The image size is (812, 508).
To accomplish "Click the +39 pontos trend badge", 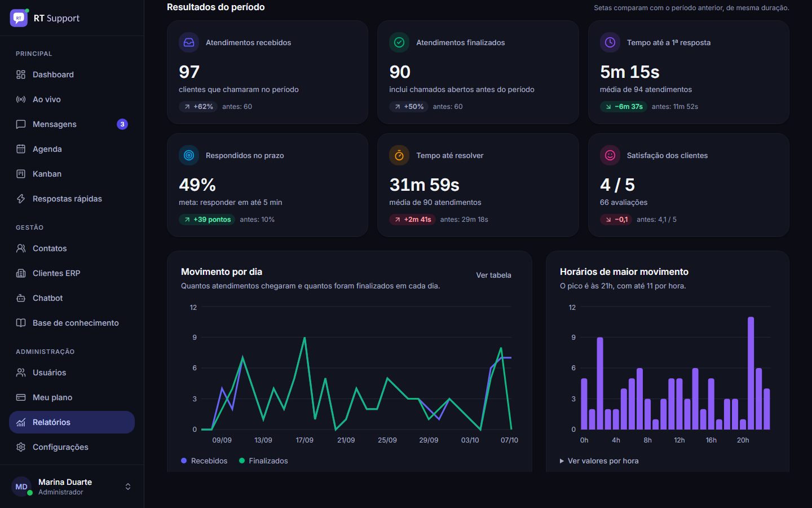I will click(207, 219).
